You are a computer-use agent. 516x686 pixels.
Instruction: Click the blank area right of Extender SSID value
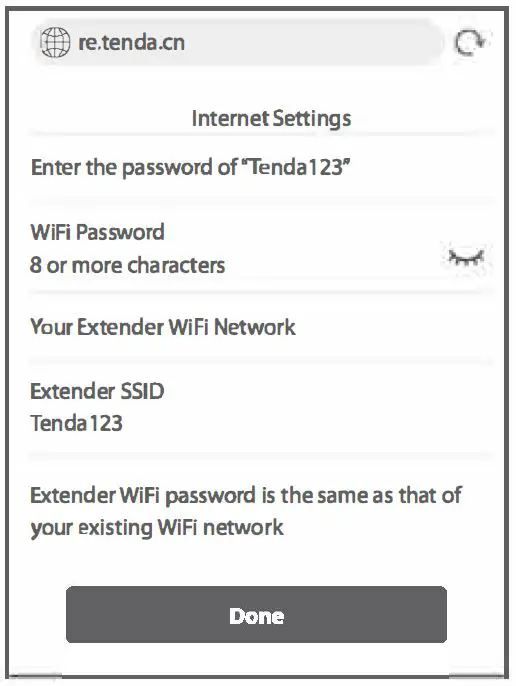[306, 423]
